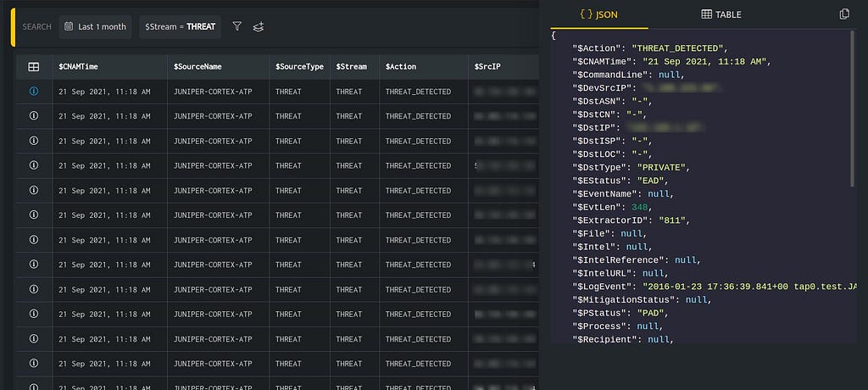The width and height of the screenshot is (868, 390).
Task: Select the "$DstISP": "-" line
Action: point(613,142)
